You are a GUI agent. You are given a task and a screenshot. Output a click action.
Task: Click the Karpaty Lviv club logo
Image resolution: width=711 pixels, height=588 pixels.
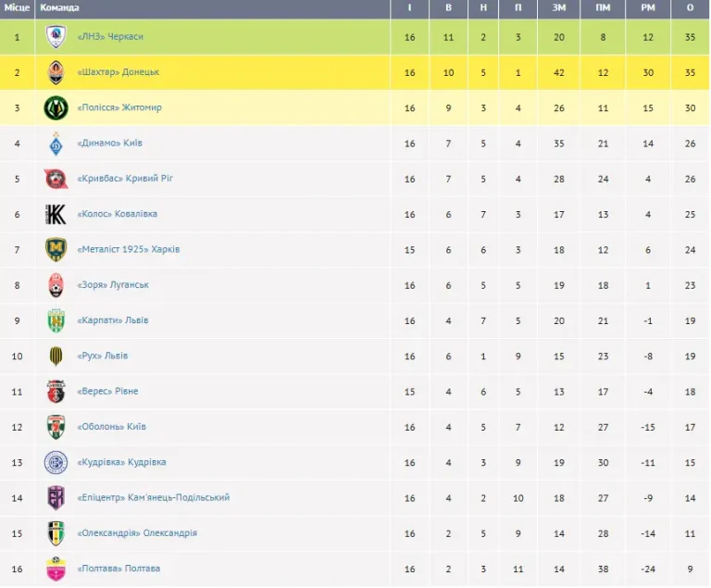point(56,320)
